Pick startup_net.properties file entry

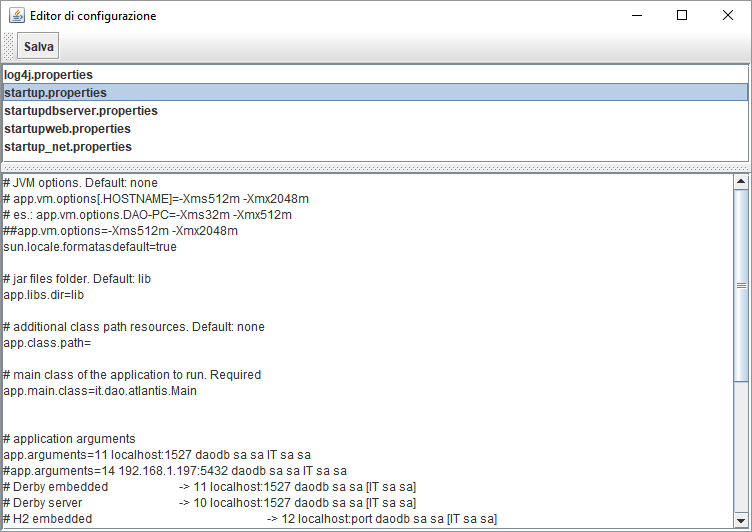point(375,146)
